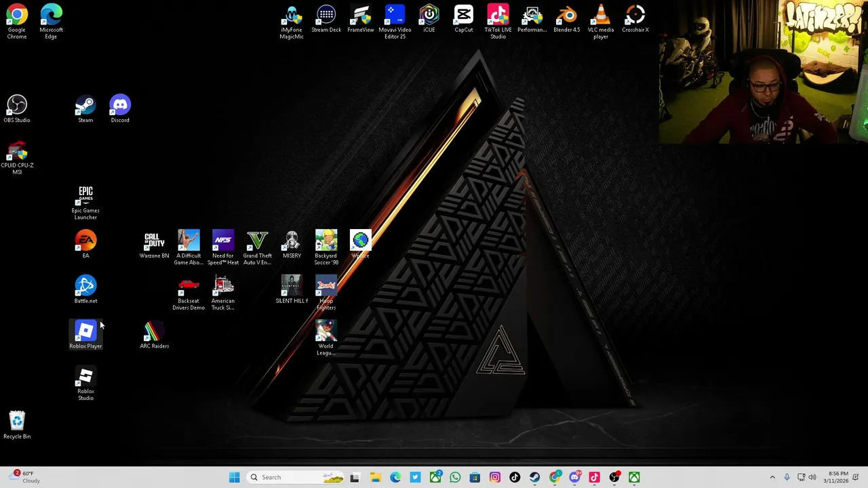
Task: Select the Hoop Fighters icon
Action: point(326,293)
